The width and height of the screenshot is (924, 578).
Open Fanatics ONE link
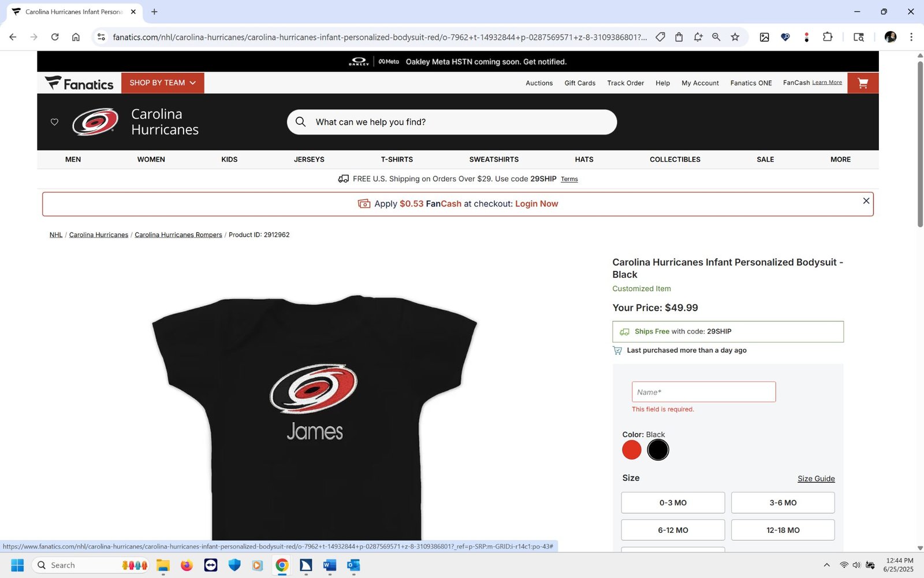pos(751,83)
